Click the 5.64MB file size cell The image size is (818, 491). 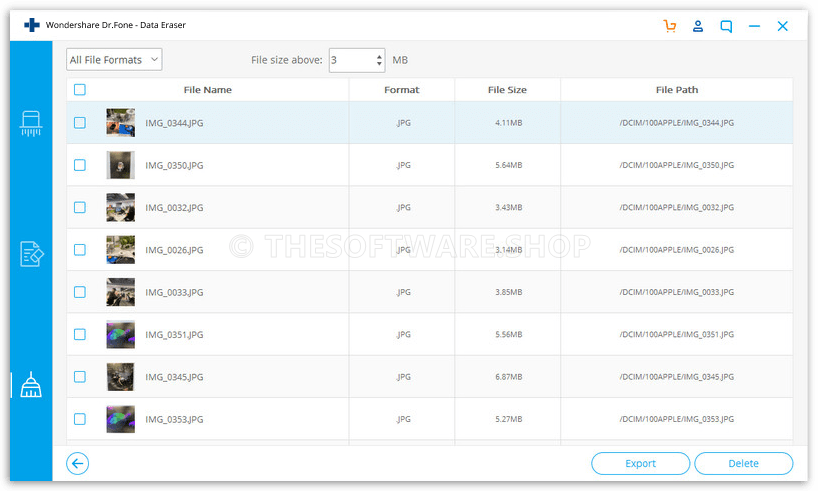[x=509, y=165]
